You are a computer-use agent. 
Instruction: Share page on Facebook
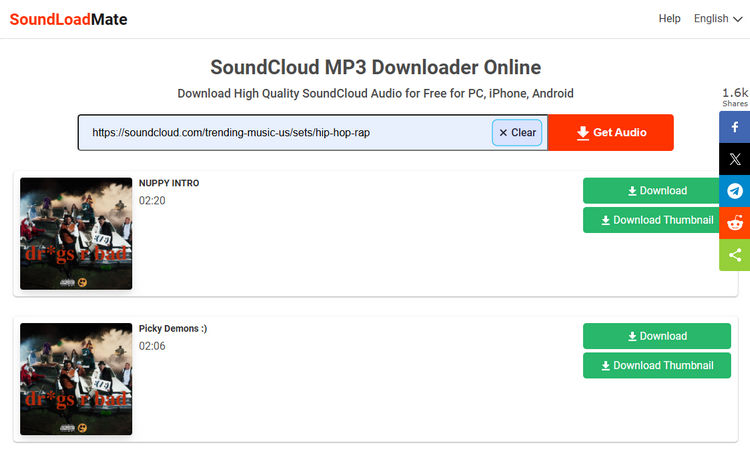point(735,127)
